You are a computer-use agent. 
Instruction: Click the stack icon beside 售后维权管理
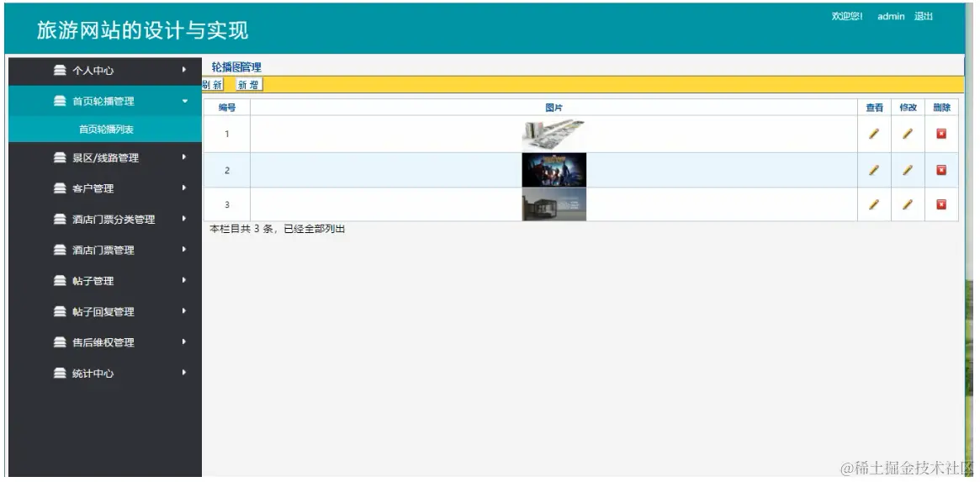tap(60, 342)
